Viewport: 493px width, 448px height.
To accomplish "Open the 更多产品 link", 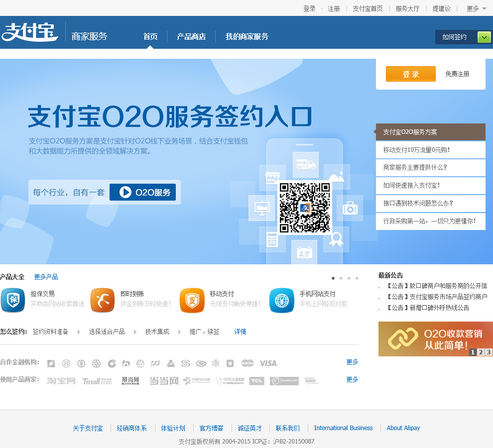I will (x=46, y=277).
